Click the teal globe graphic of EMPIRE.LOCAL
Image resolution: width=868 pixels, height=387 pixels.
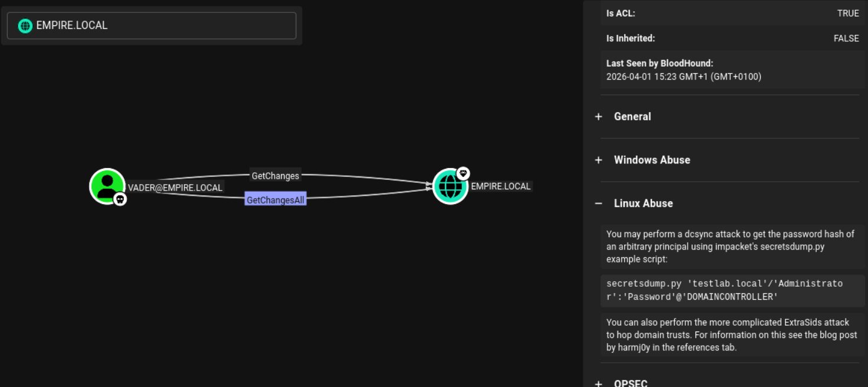[x=450, y=185]
